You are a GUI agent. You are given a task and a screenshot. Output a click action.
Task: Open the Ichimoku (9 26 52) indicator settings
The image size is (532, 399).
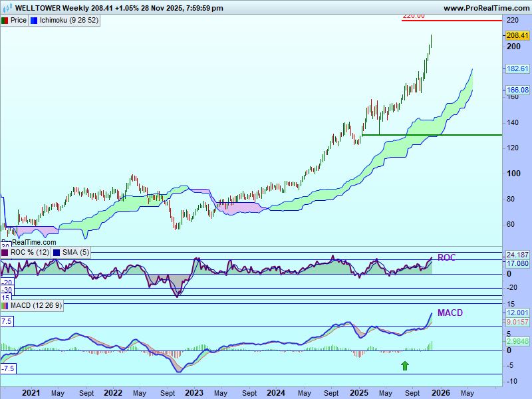point(69,21)
